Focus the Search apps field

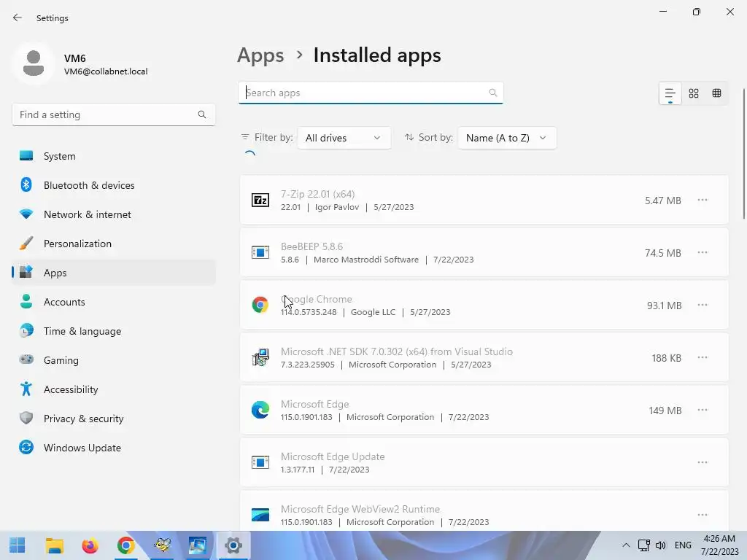point(371,93)
